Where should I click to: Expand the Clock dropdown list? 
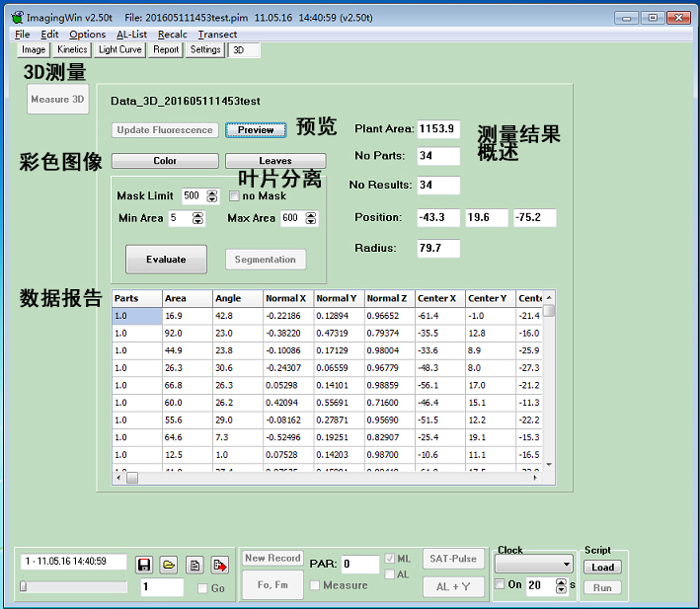(x=566, y=565)
